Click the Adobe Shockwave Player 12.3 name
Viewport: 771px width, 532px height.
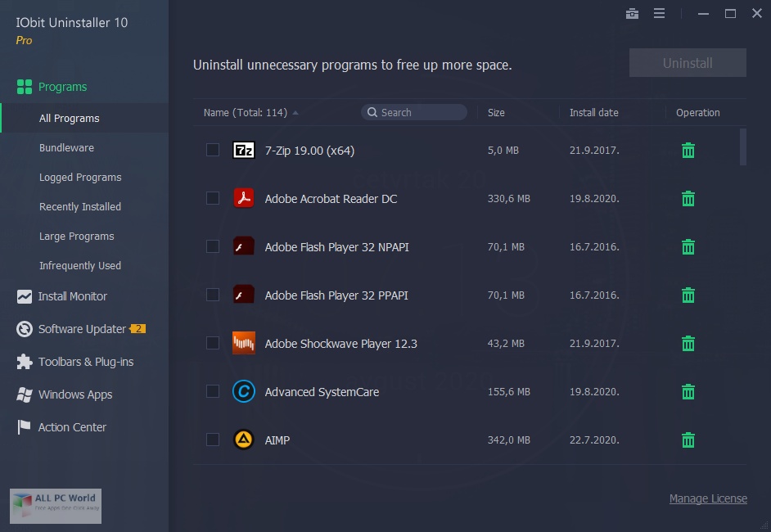click(x=340, y=344)
